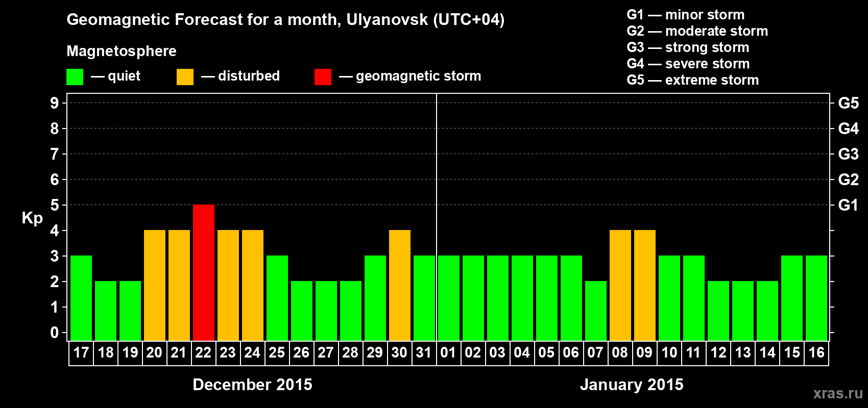The height and width of the screenshot is (408, 868).
Task: Select the orange bar for December 20
Action: pos(155,286)
